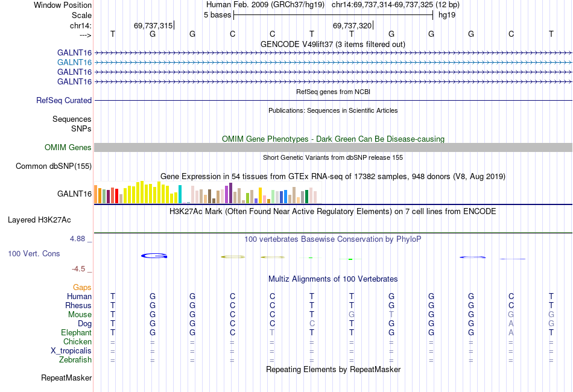
Task: Select the Elephant alignment row label
Action: (x=77, y=332)
